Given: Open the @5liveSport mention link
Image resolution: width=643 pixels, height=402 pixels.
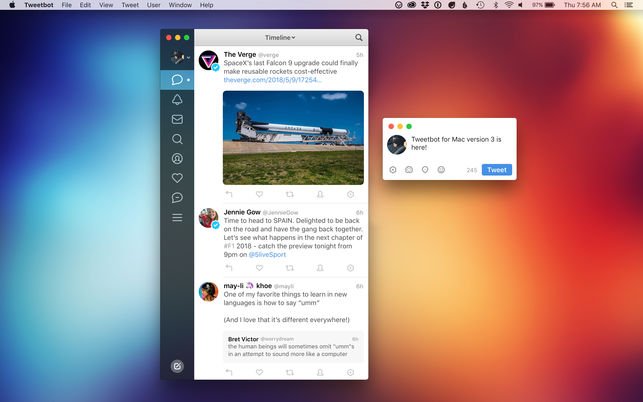Looking at the screenshot, I should (x=267, y=255).
